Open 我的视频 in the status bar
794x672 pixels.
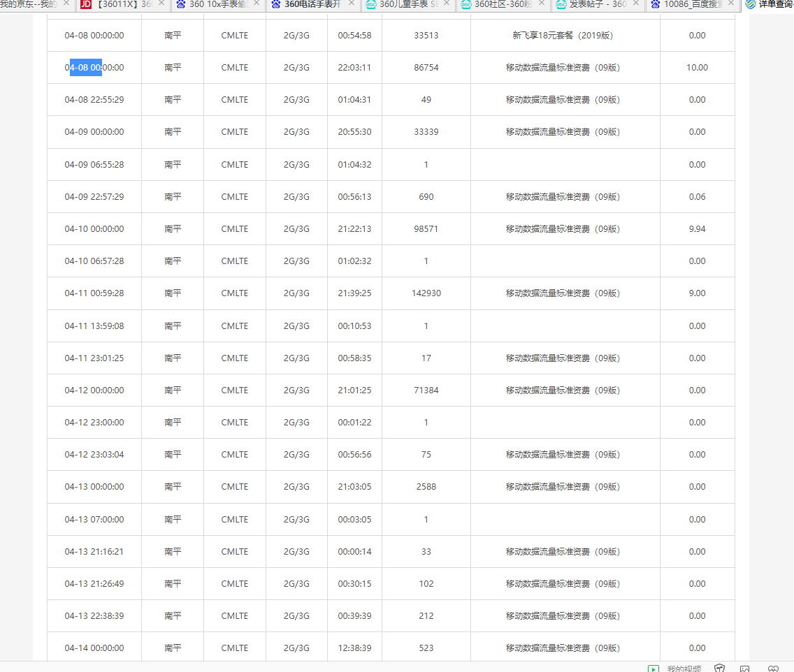684,669
